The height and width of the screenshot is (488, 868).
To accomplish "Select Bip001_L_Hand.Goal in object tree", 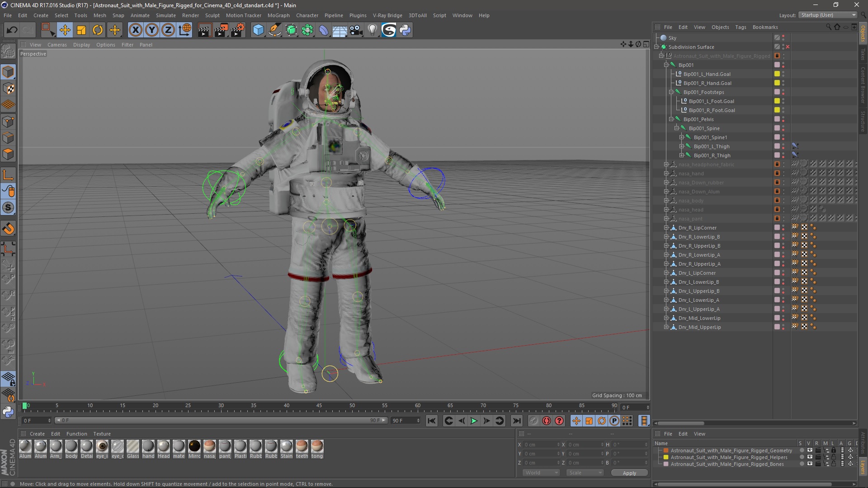I will coord(707,74).
